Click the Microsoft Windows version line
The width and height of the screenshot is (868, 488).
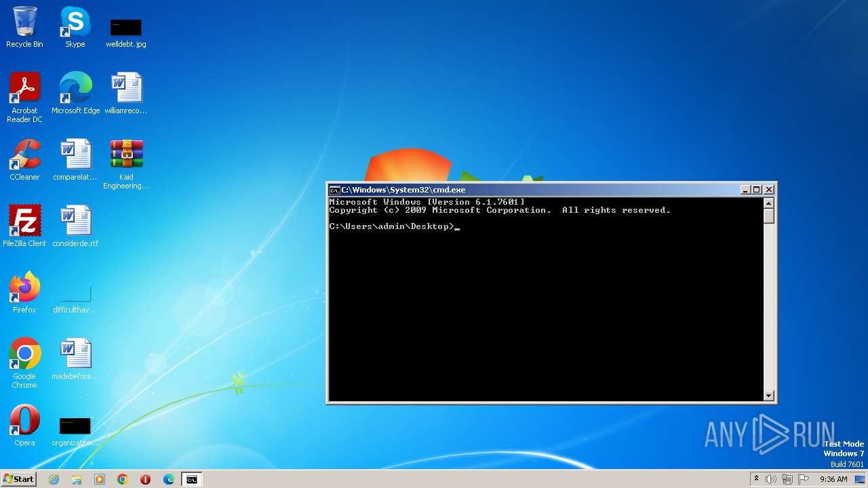[427, 202]
